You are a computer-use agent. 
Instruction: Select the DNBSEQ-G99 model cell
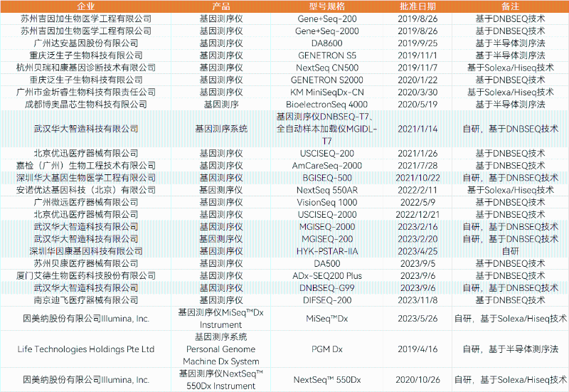coord(326,288)
